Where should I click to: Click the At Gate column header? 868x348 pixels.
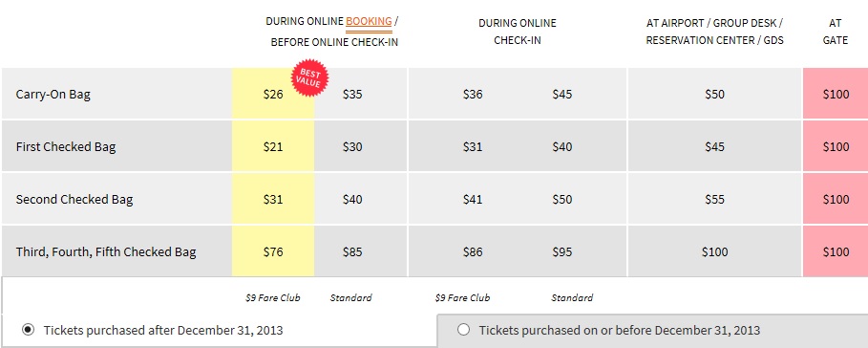tap(836, 32)
